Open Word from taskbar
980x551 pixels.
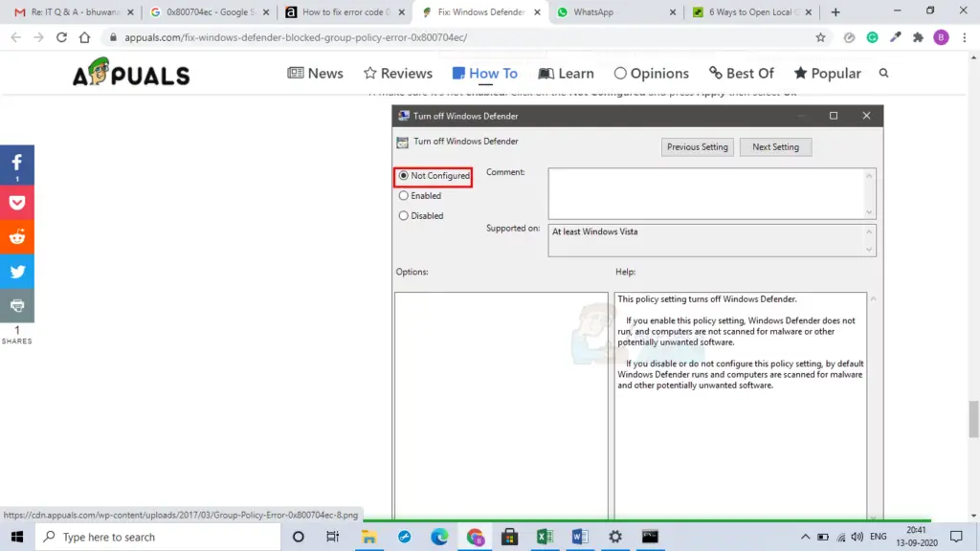(580, 537)
